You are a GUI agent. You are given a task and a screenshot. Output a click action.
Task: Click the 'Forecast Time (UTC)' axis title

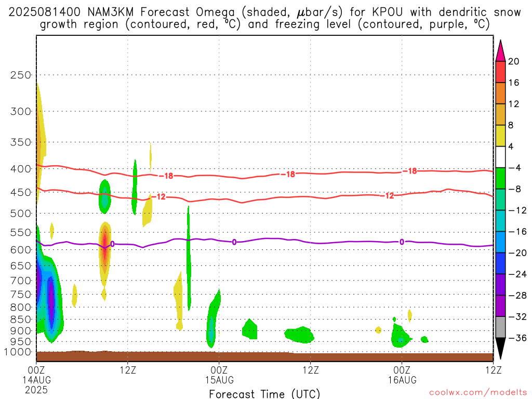point(264,394)
